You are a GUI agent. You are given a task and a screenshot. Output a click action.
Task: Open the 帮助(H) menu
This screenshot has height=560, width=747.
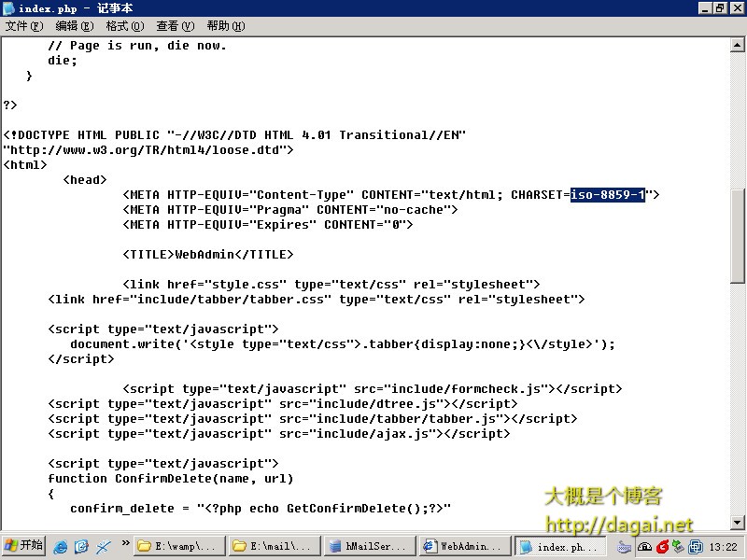(226, 26)
